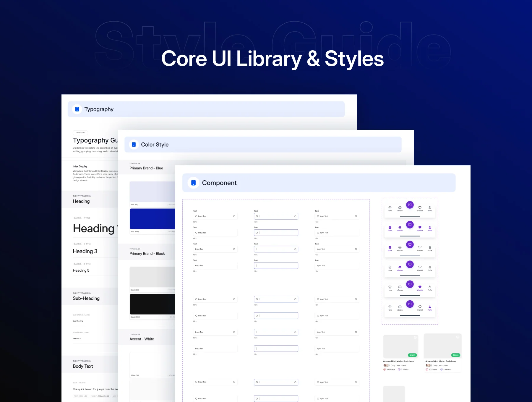Tap purple Home icon in the all-purple nav bar
Screen dimensions: 532x402
[390, 228]
